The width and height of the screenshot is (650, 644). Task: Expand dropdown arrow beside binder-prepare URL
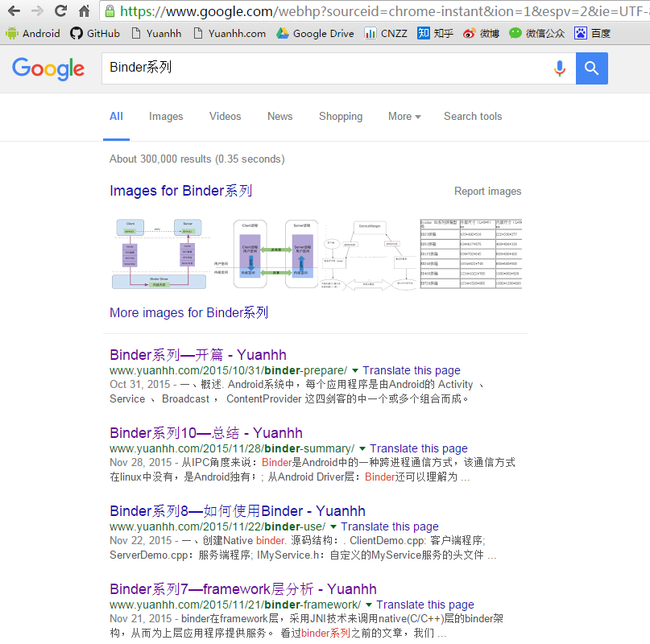coord(355,370)
